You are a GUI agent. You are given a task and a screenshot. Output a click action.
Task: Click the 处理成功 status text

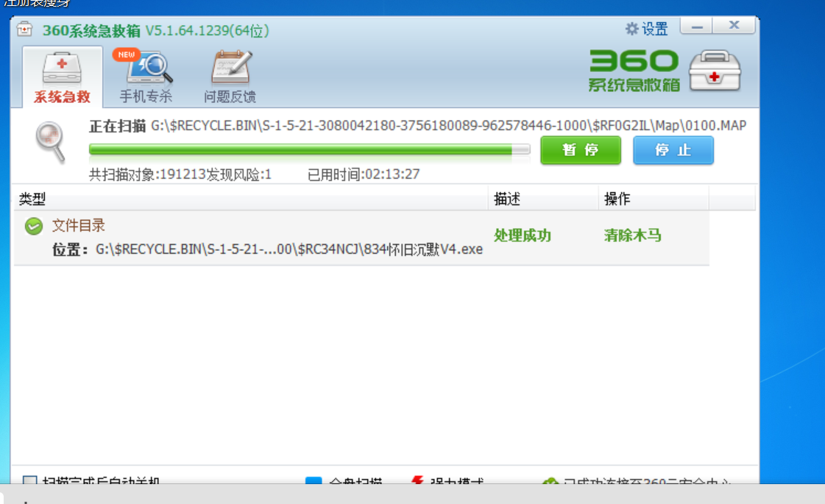(523, 235)
